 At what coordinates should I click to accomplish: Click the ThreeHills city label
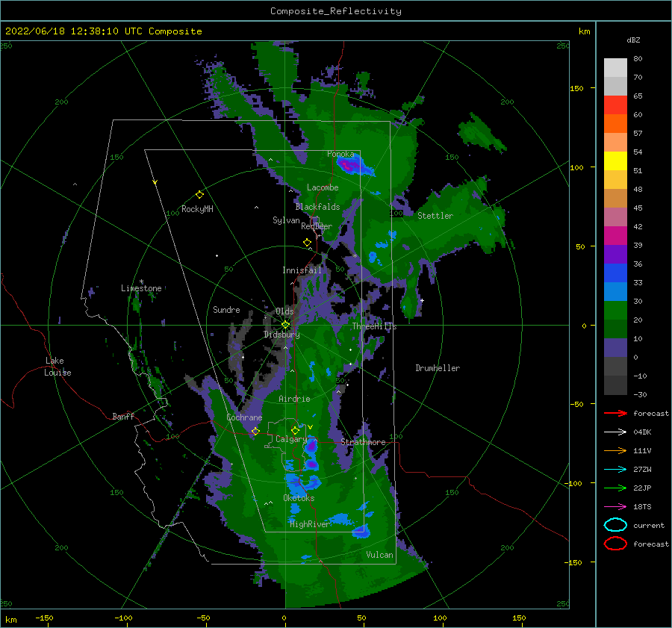(375, 326)
